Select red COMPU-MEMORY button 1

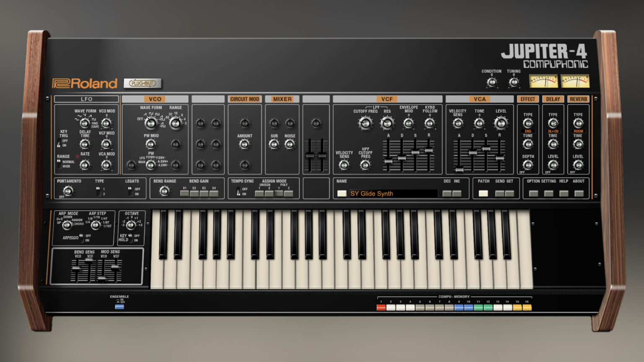coord(381,308)
